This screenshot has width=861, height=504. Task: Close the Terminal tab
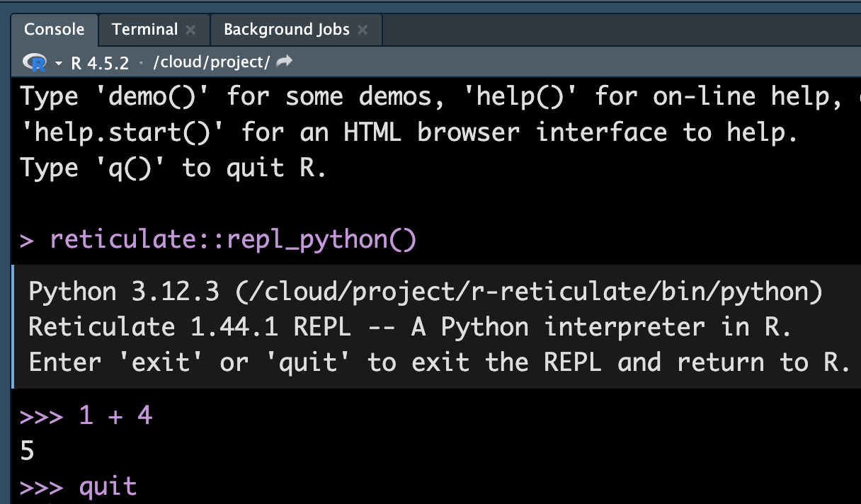coord(190,30)
